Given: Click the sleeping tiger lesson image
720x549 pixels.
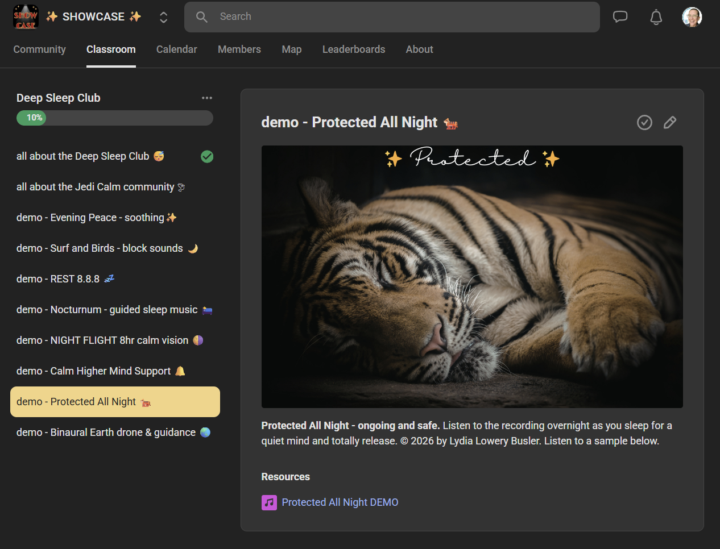Looking at the screenshot, I should (472, 276).
